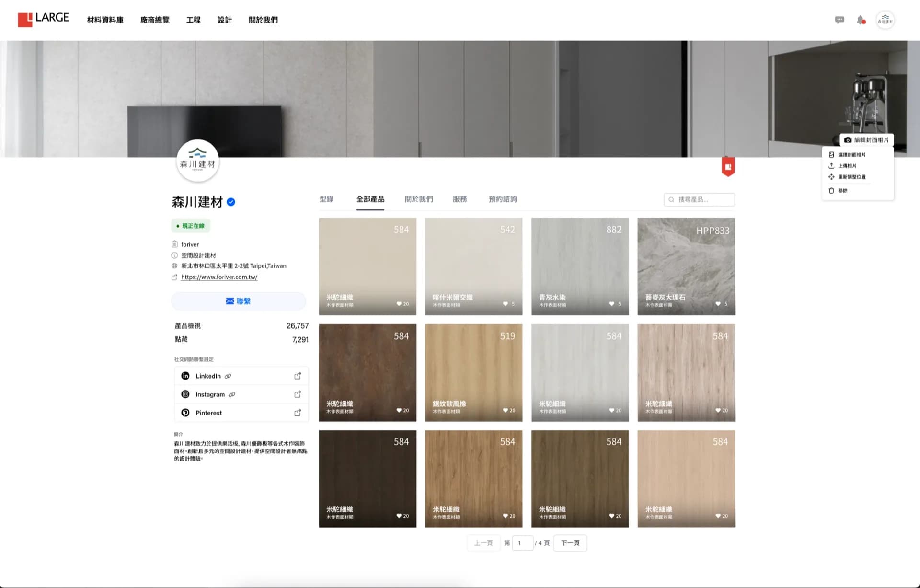Click the 現正在線 status badge
The image size is (920, 588).
click(191, 226)
